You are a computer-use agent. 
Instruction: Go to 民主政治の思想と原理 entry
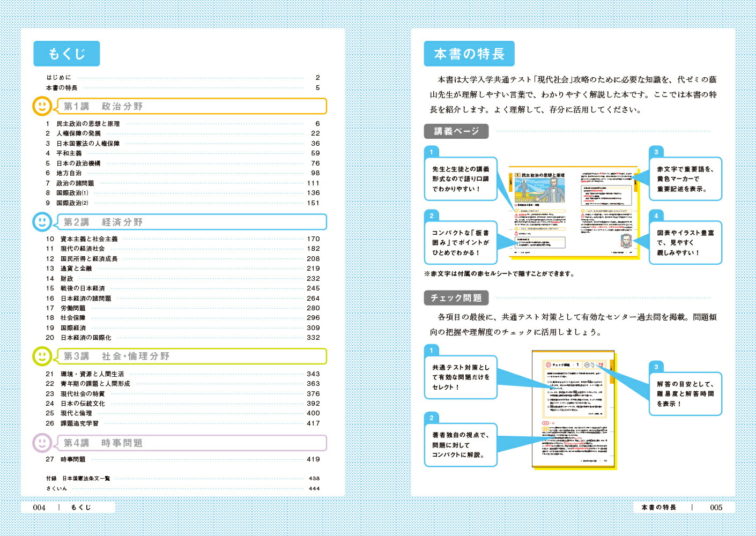pos(183,124)
